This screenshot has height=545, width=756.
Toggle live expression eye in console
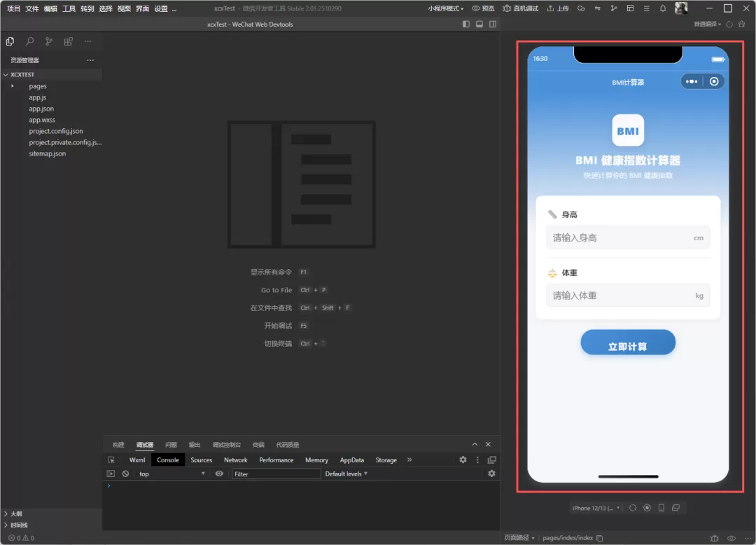[219, 474]
